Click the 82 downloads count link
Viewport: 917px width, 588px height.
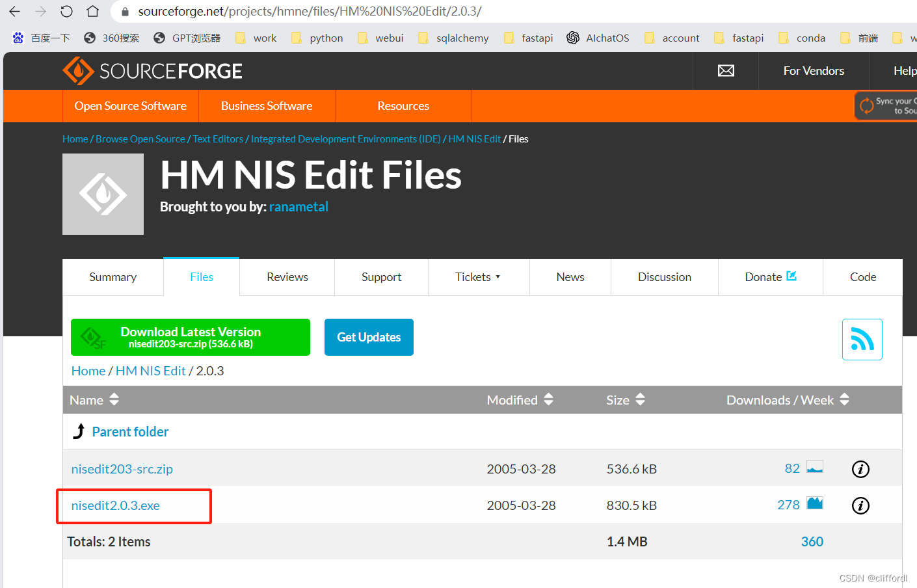point(792,469)
